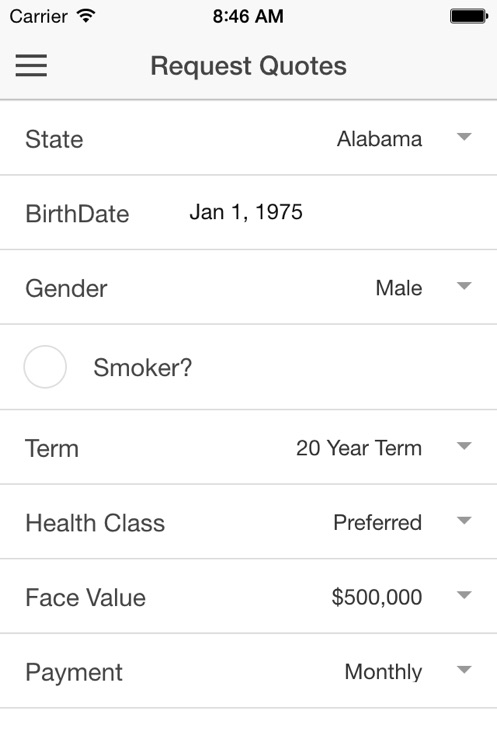Open the hamburger menu

pos(31,65)
